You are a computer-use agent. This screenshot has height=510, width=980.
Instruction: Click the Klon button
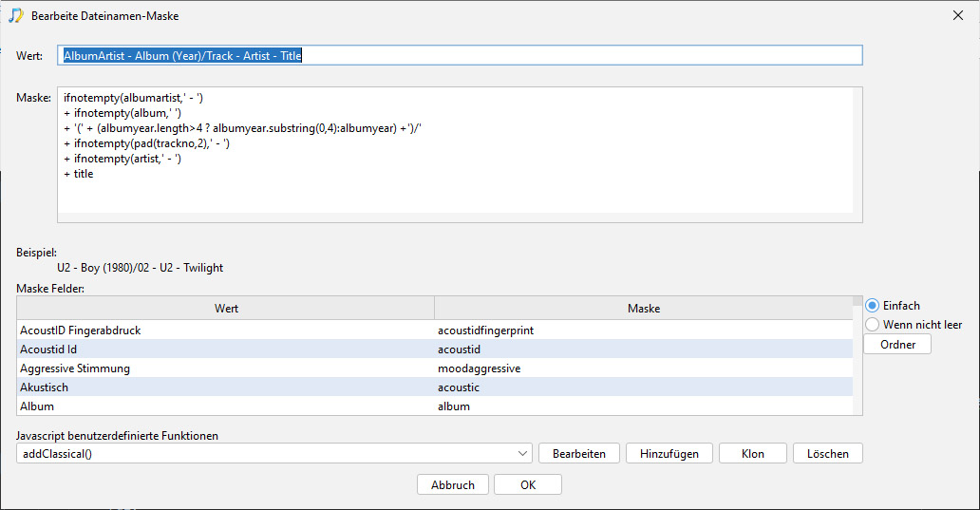coord(752,454)
